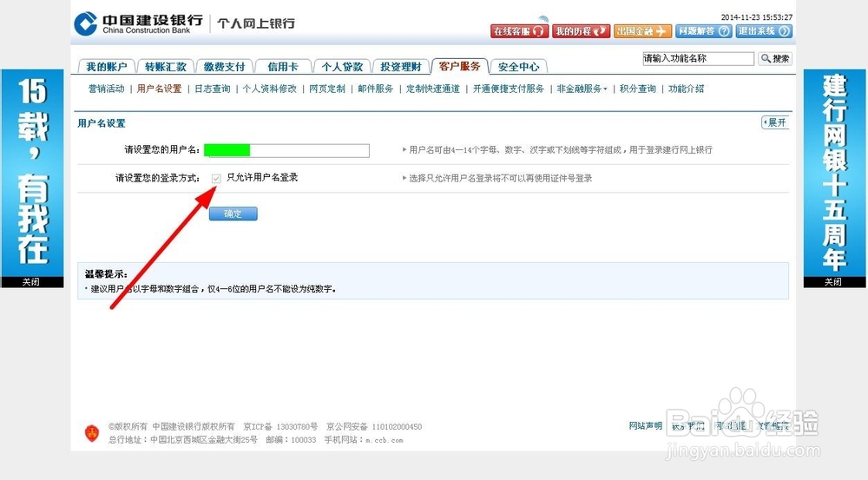Click 个人网上银行 header title
The height and width of the screenshot is (480, 868).
tap(256, 23)
